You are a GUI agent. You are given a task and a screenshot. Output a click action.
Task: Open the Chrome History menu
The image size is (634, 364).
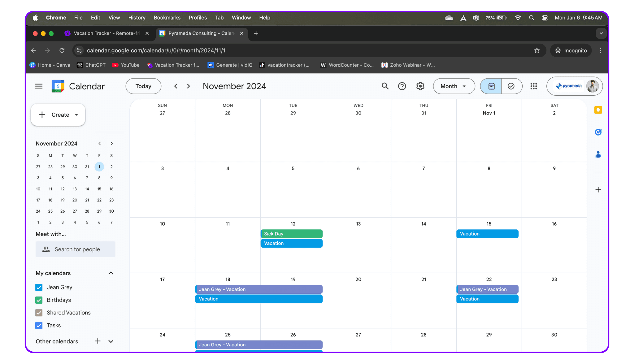coord(137,18)
